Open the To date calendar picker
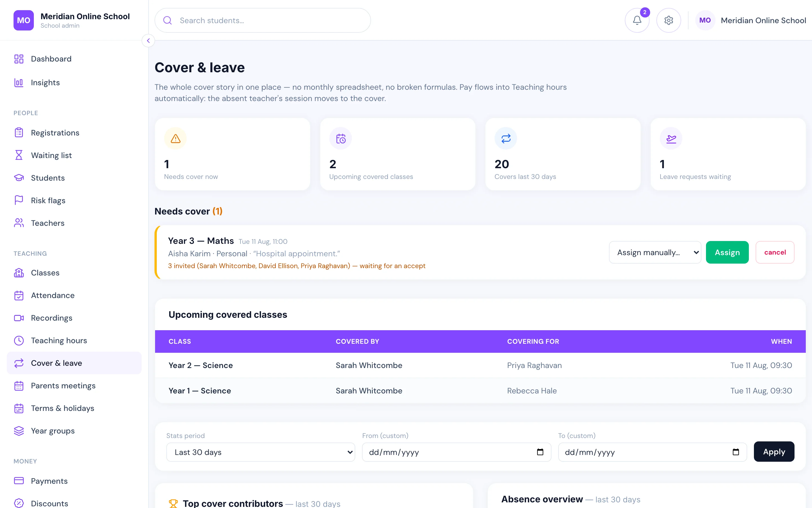812x508 pixels. pos(736,452)
